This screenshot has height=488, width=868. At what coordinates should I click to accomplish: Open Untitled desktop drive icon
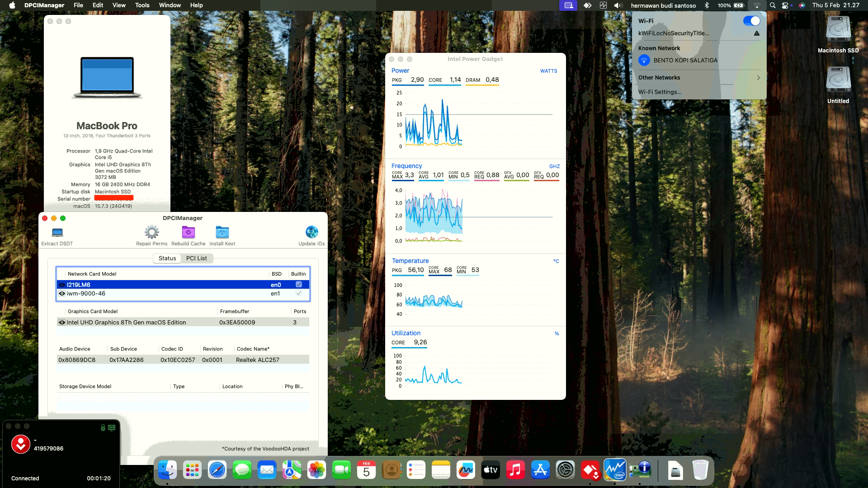tap(838, 80)
